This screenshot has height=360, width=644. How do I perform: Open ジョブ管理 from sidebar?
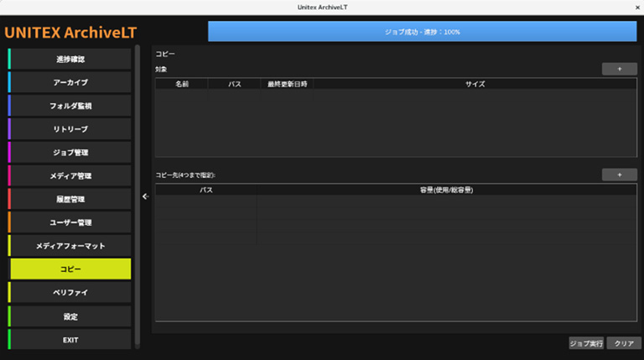click(x=70, y=153)
